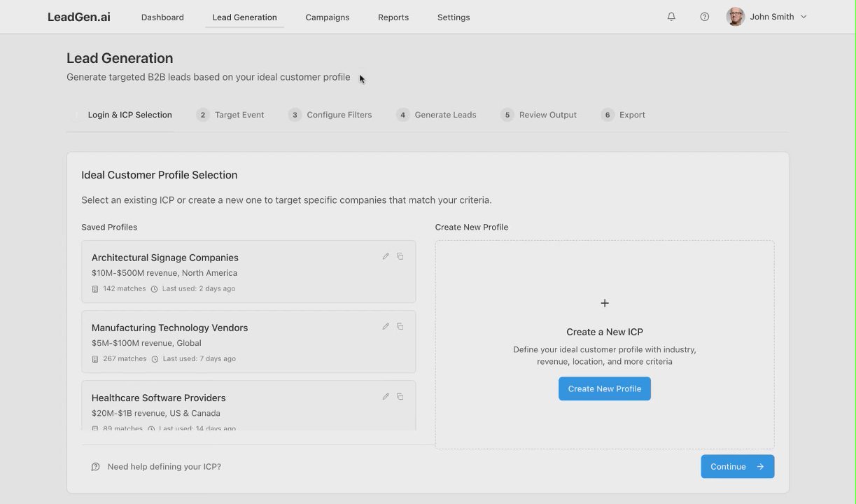Select the Architectural Signage Companies profile card
The height and width of the screenshot is (504, 856).
pyautogui.click(x=231, y=272)
